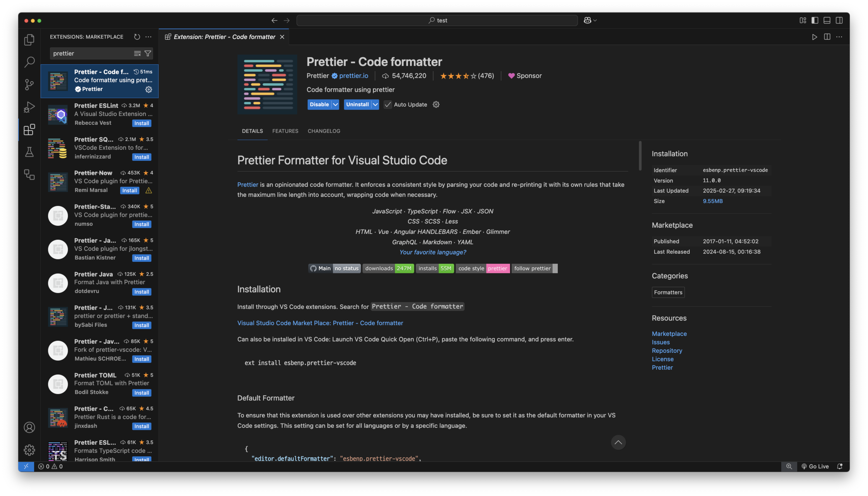
Task: Toggle the primary side bar visibility
Action: point(815,20)
